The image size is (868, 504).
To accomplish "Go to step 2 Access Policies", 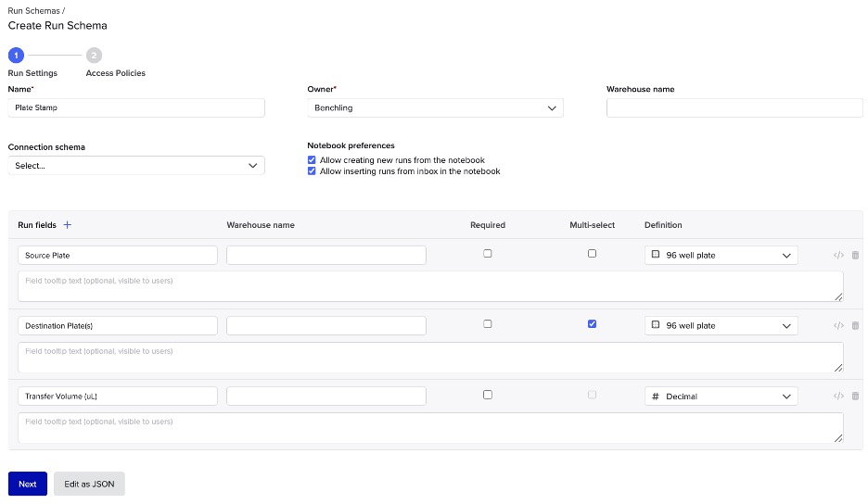I will click(x=95, y=56).
